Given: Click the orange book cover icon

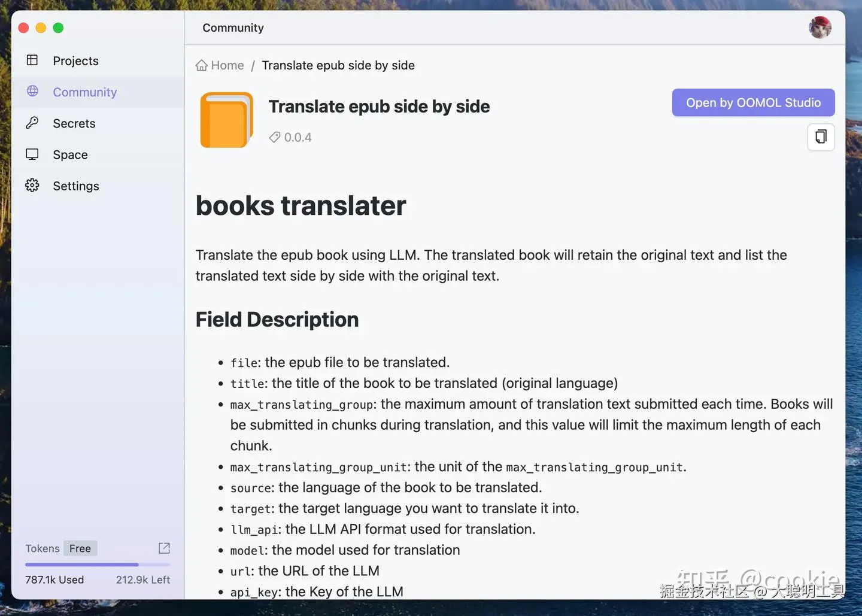Looking at the screenshot, I should click(x=226, y=119).
